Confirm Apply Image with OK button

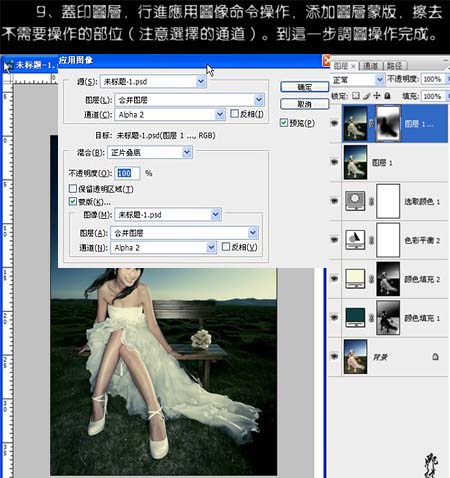305,87
